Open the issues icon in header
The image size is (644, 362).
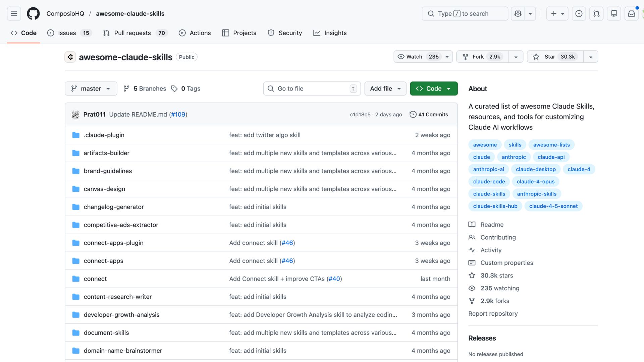click(x=579, y=14)
